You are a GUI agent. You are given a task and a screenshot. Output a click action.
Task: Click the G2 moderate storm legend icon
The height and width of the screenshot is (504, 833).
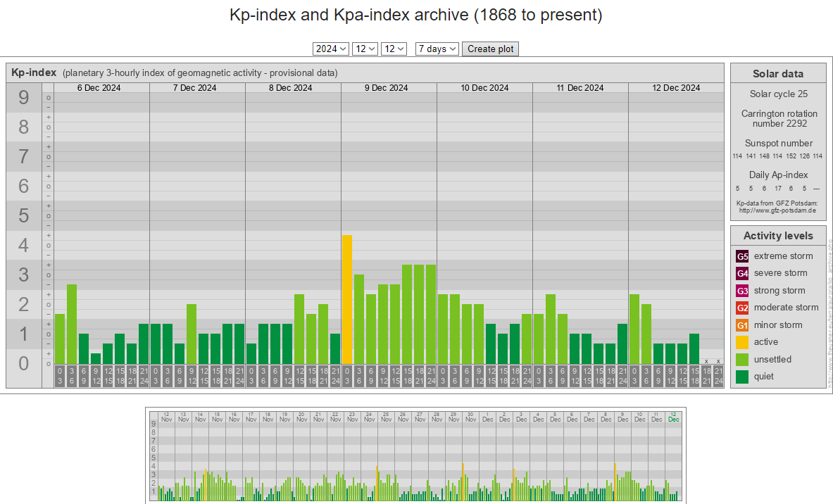pyautogui.click(x=742, y=308)
